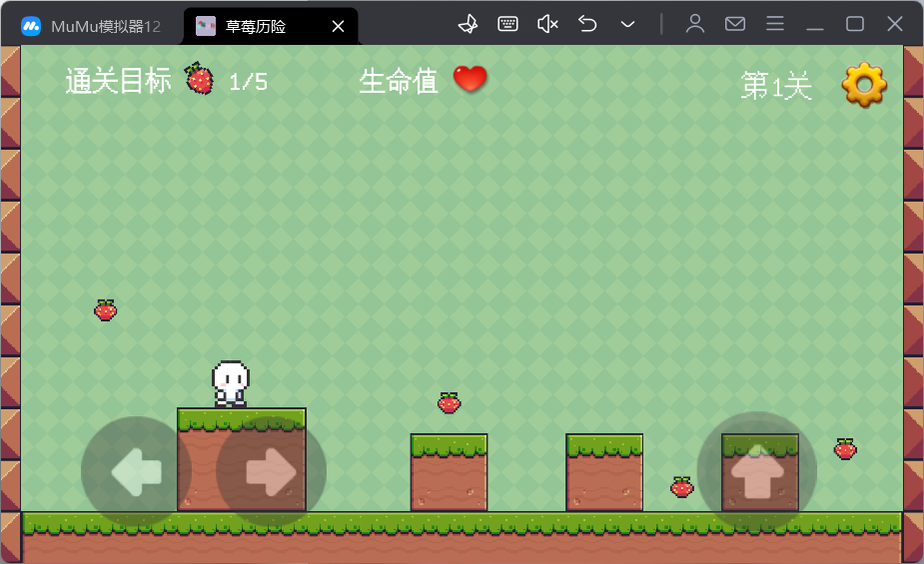This screenshot has height=564, width=924.
Task: Click the strawberry floating above the character
Action: click(x=106, y=310)
